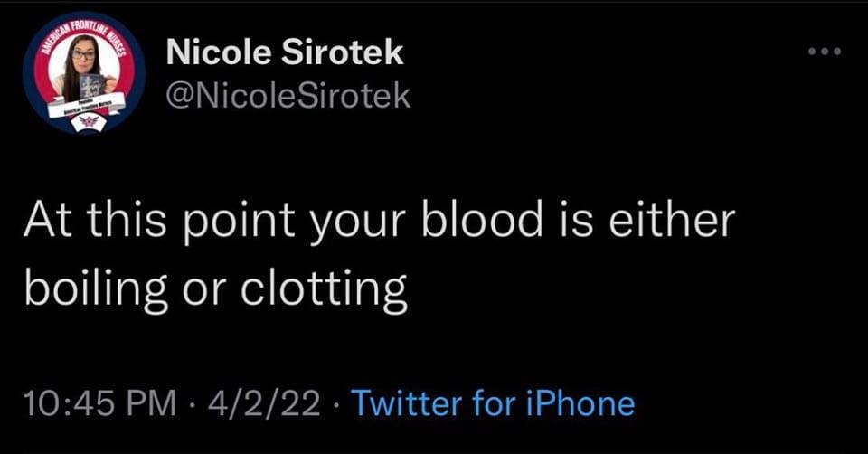868x454 pixels.
Task: Open the Twitter for iPhone source link
Action: click(x=492, y=403)
